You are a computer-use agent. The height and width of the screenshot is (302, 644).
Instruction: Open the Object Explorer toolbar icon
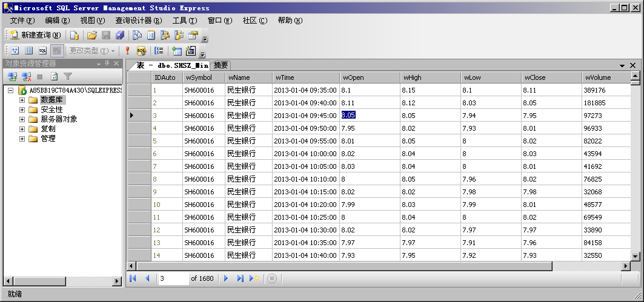pyautogui.click(x=165, y=35)
